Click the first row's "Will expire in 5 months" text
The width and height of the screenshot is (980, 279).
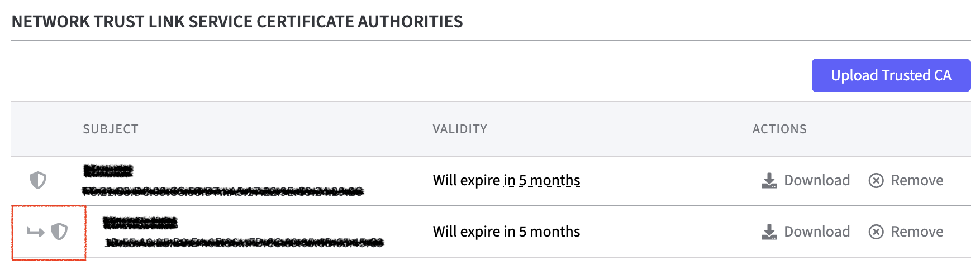pos(506,180)
